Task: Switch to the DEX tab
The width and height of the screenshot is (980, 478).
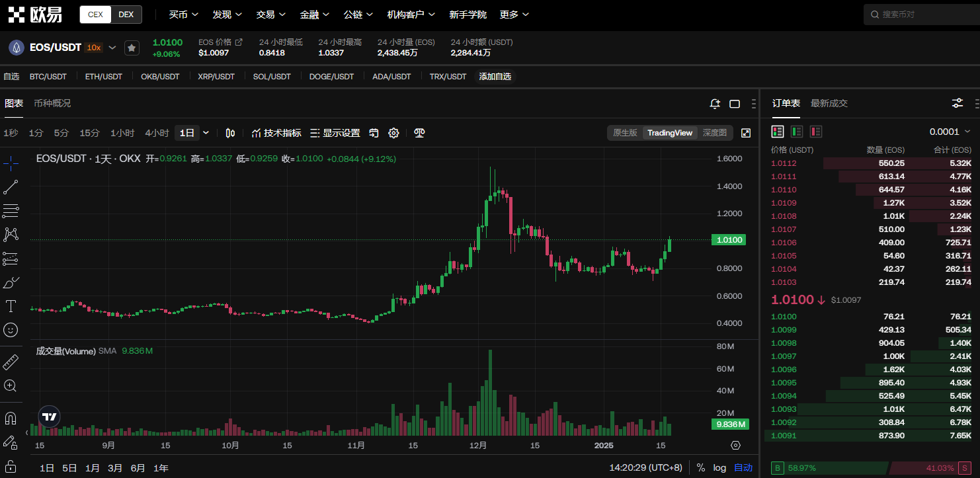Action: [x=126, y=15]
